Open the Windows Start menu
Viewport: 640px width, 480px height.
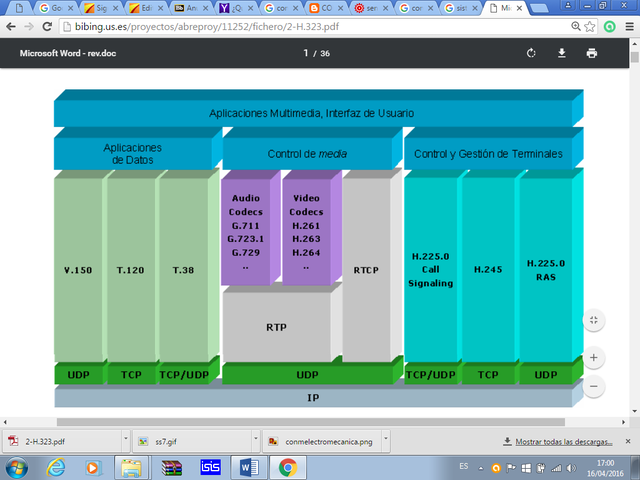point(16,468)
